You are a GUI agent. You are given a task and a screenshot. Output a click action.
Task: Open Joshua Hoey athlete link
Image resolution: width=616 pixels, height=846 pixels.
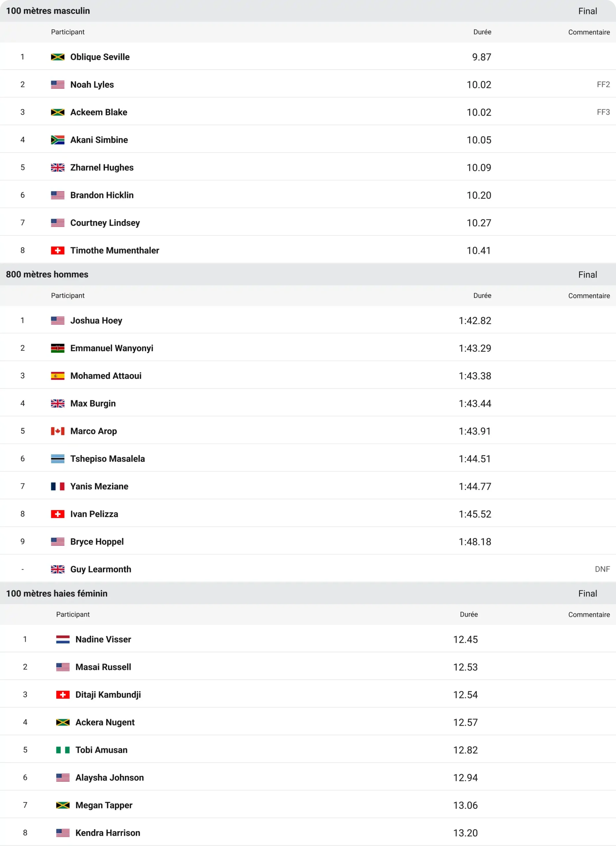point(96,321)
